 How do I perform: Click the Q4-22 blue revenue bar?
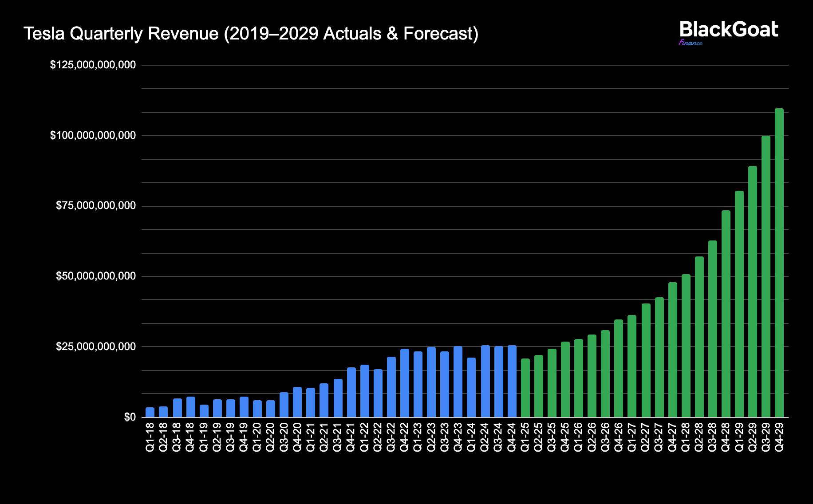[x=405, y=383]
